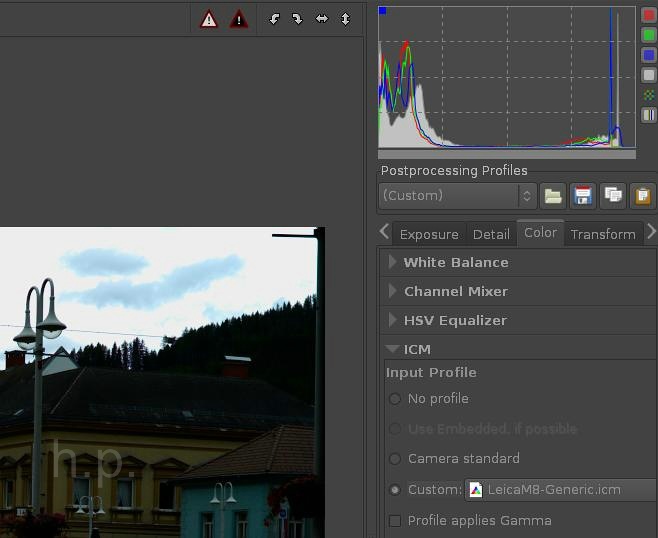The width and height of the screenshot is (658, 538).
Task: Paste the profile from clipboard
Action: click(x=642, y=195)
